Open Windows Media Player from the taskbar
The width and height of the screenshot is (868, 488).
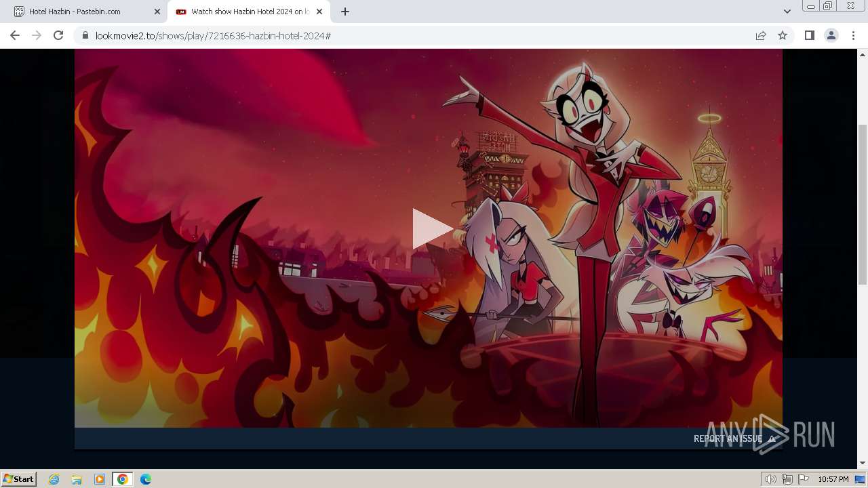100,479
